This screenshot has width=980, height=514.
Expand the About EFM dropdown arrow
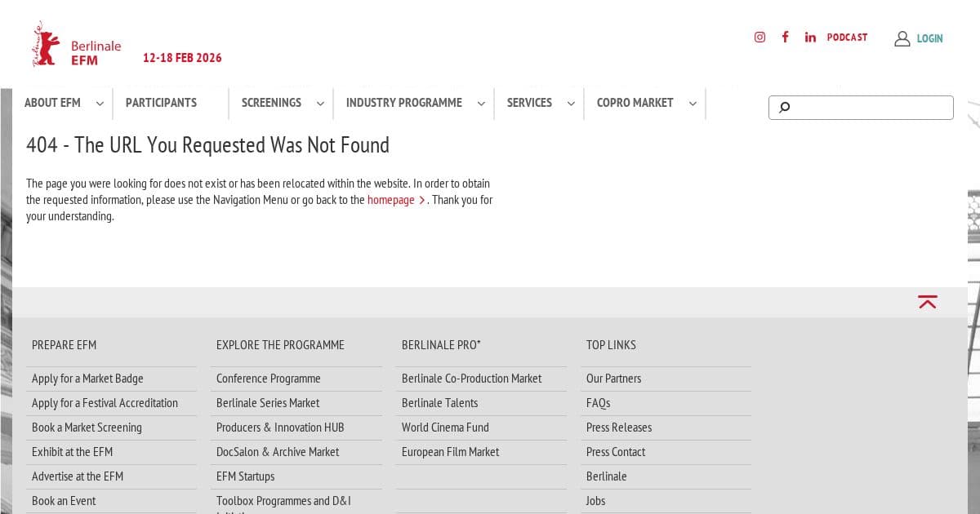click(x=100, y=104)
